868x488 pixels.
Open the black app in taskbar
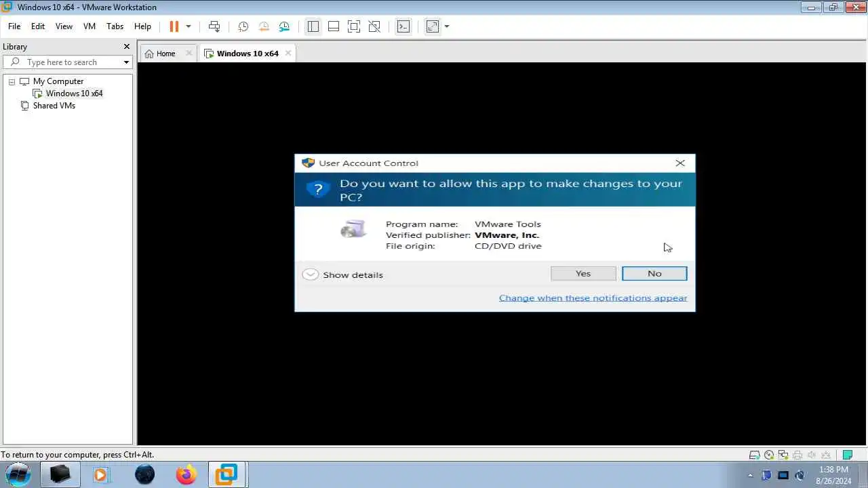(60, 474)
